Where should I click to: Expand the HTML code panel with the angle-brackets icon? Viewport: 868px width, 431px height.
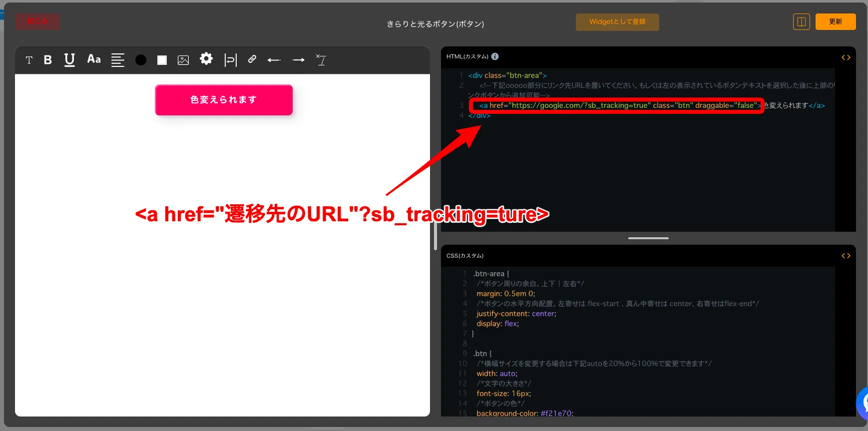click(846, 57)
